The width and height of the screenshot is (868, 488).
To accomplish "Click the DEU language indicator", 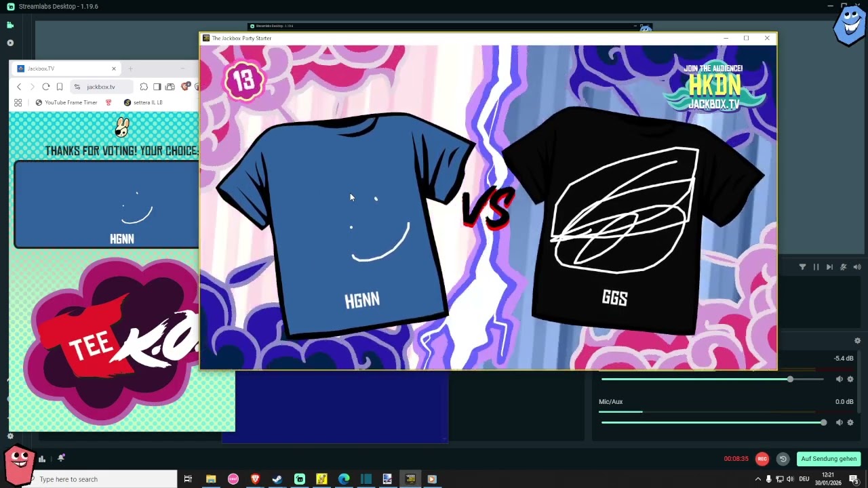I will pos(804,479).
